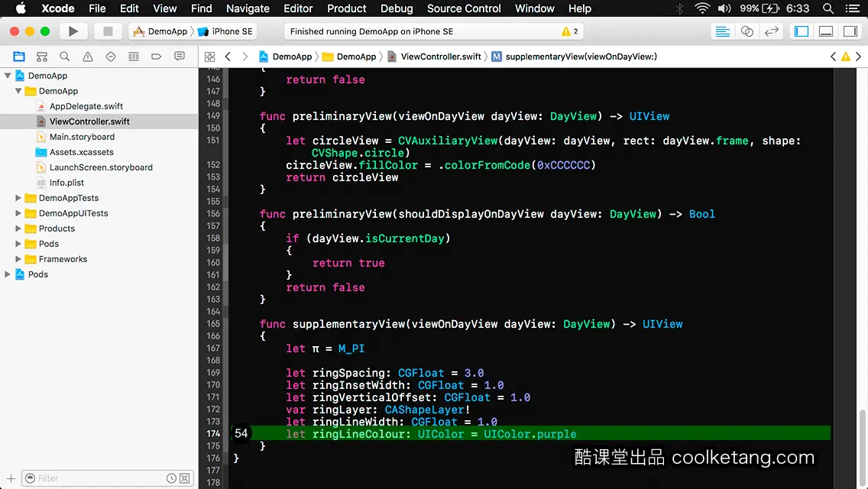Open the related items grid menu

[x=209, y=57]
